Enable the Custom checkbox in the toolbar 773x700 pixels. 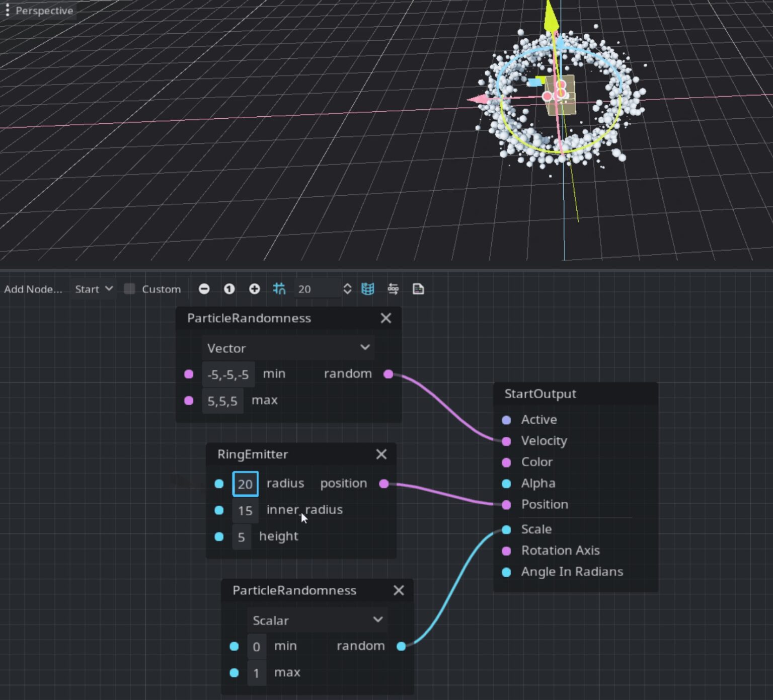coord(129,289)
